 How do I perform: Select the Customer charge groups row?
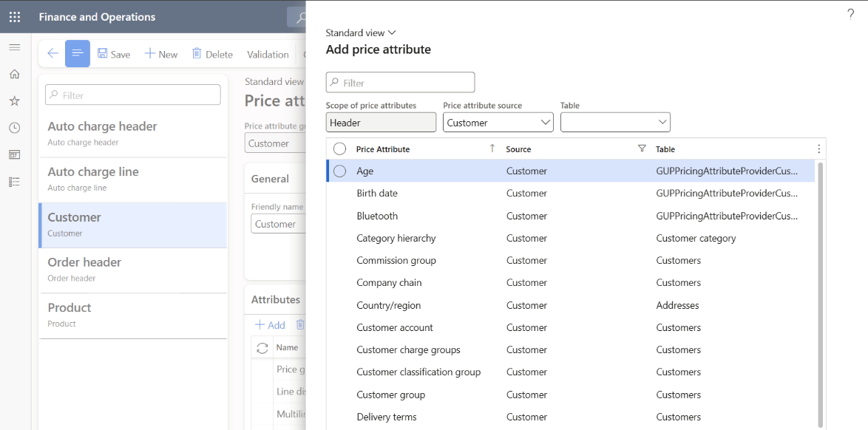point(570,349)
